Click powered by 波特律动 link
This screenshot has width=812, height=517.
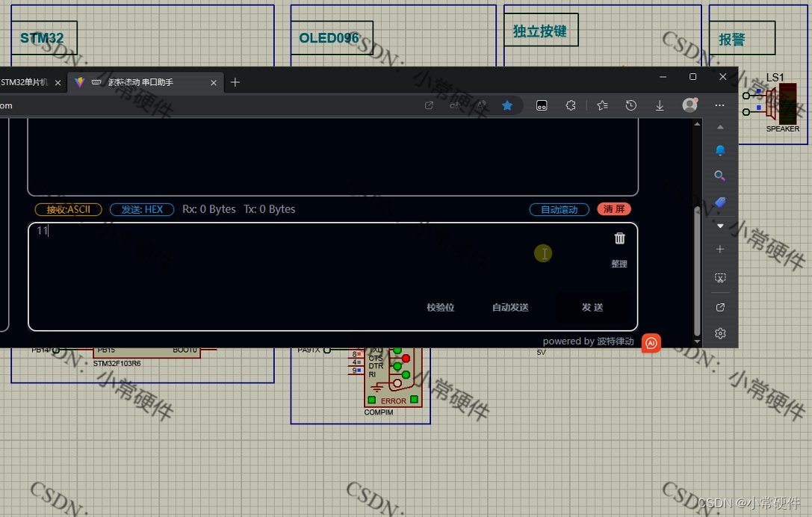click(x=589, y=341)
